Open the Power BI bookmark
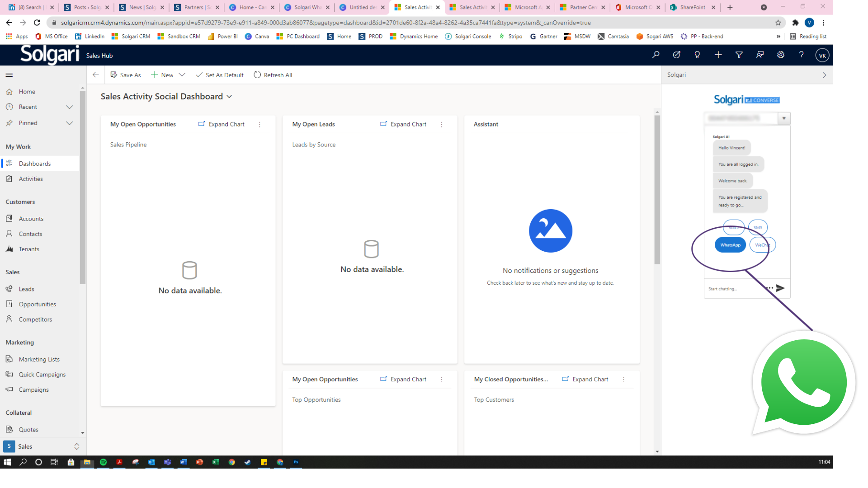 point(222,37)
